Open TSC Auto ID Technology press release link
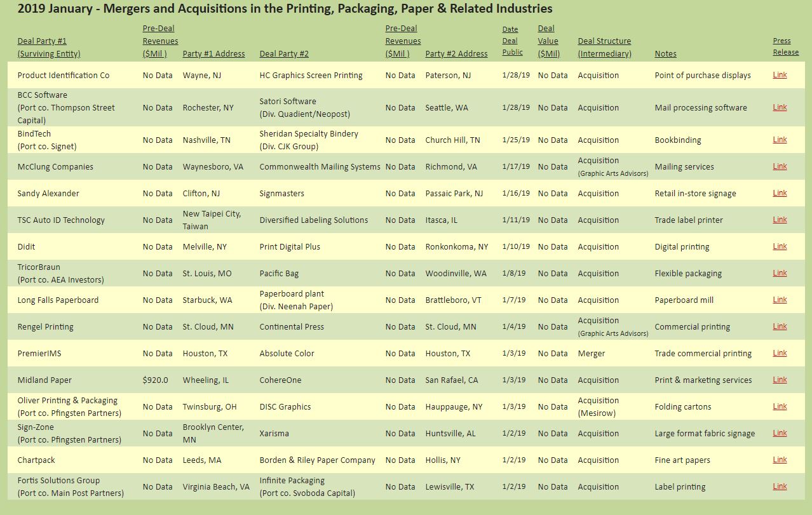Image resolution: width=812 pixels, height=515 pixels. click(x=780, y=220)
